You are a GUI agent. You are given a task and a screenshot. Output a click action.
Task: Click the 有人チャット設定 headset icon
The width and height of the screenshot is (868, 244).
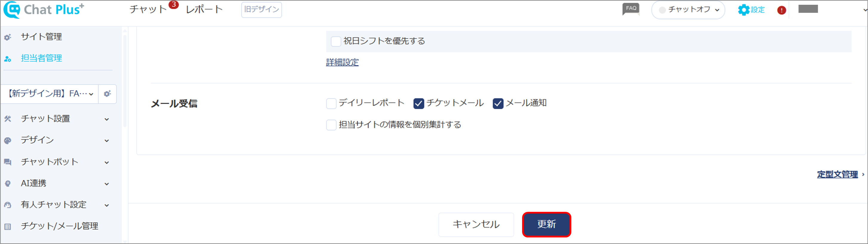point(8,205)
